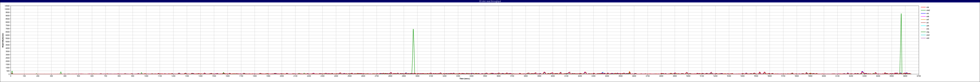The height and width of the screenshot is (82, 980).
Task: Click the 4500 x-axis tick label
Action: (621, 76)
